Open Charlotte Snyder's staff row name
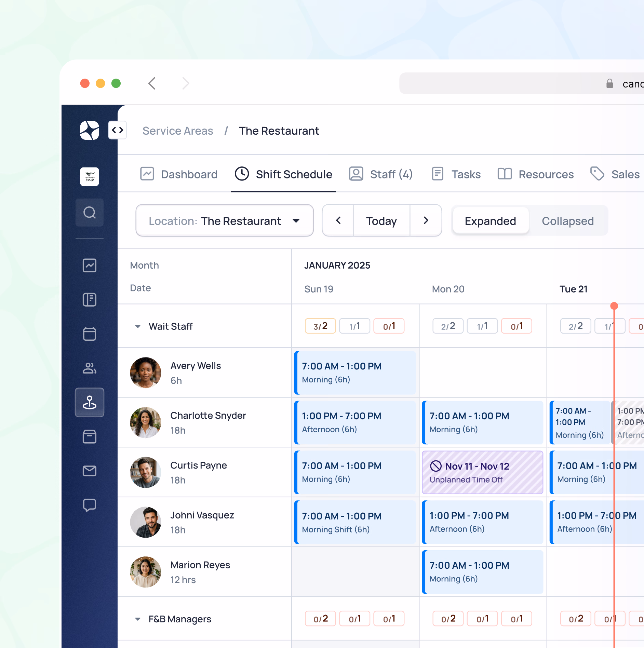This screenshot has width=644, height=648. coord(208,416)
